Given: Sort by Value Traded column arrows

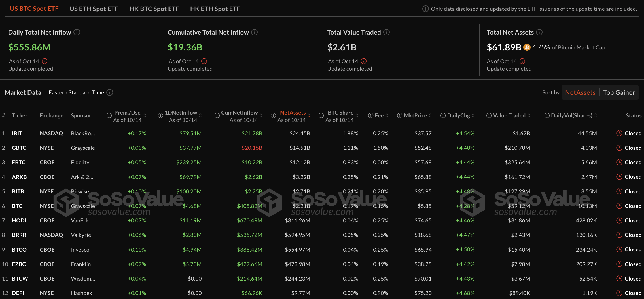Looking at the screenshot, I should click(529, 115).
